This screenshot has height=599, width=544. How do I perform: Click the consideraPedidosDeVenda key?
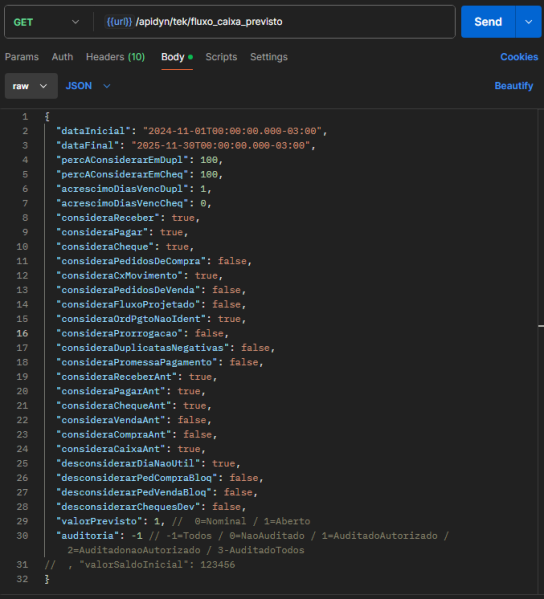click(x=128, y=290)
